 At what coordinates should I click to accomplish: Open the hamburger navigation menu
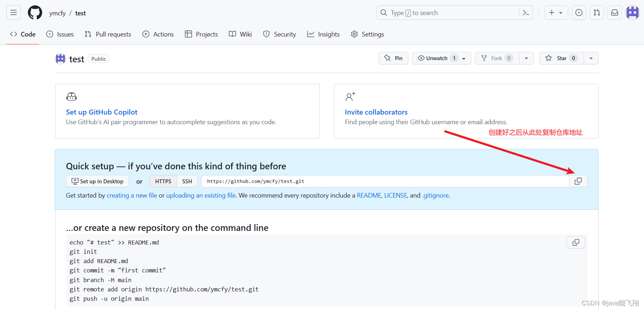(14, 13)
